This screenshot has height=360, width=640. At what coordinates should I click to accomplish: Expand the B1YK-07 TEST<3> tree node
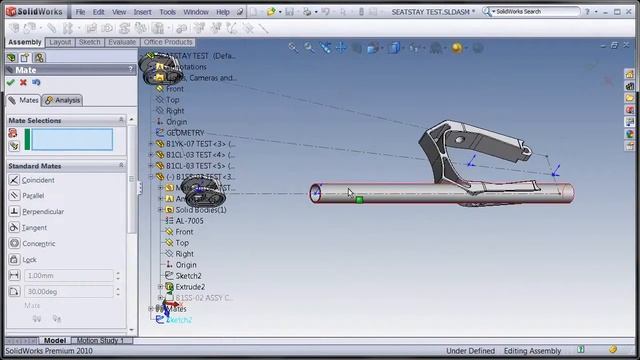[151, 144]
